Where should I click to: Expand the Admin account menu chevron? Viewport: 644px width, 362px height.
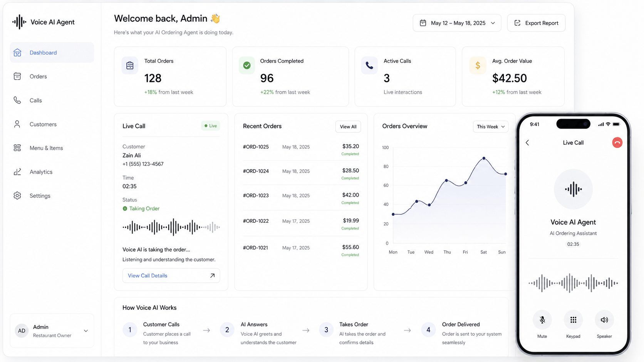pyautogui.click(x=86, y=331)
